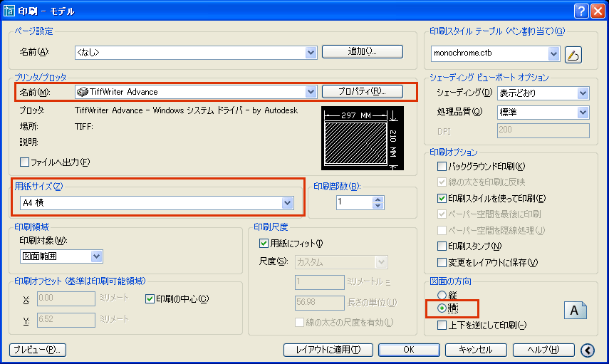Image resolution: width=609 pixels, height=364 pixels.
Task: Click the landscape orientation A page icon
Action: point(575,311)
